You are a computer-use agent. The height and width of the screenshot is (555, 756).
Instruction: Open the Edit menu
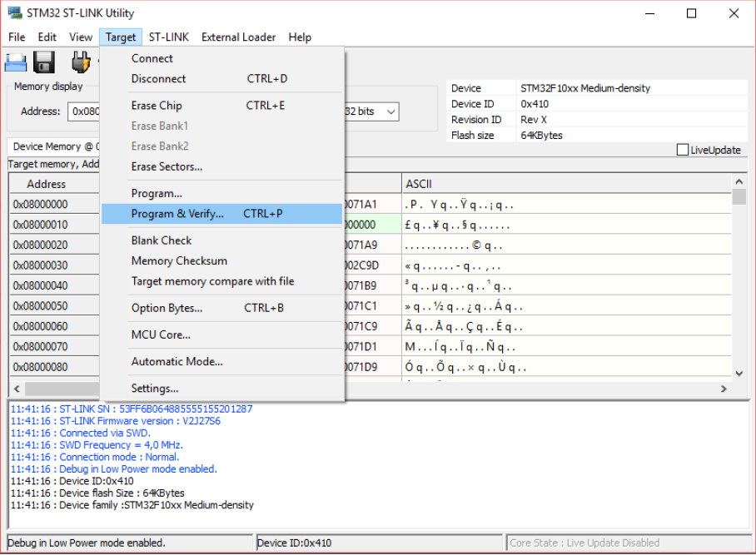[x=47, y=37]
